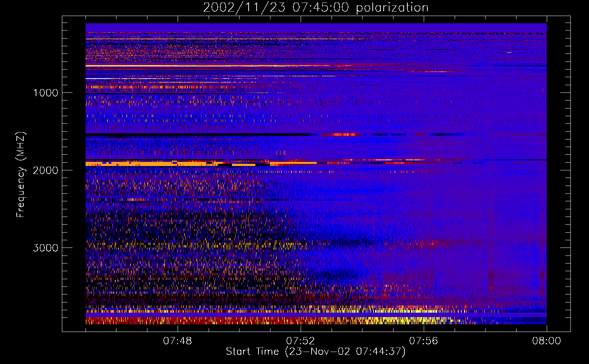This screenshot has width=589, height=364.
Task: Click the plot title '2002/11/23 07:45:00 polarization'
Action: tap(316, 8)
